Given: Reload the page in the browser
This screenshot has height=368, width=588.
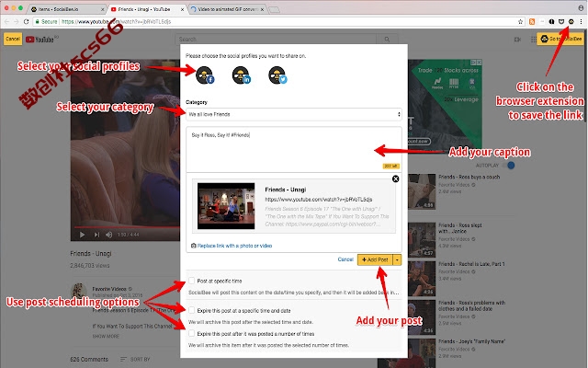Looking at the screenshot, I should pyautogui.click(x=26, y=21).
